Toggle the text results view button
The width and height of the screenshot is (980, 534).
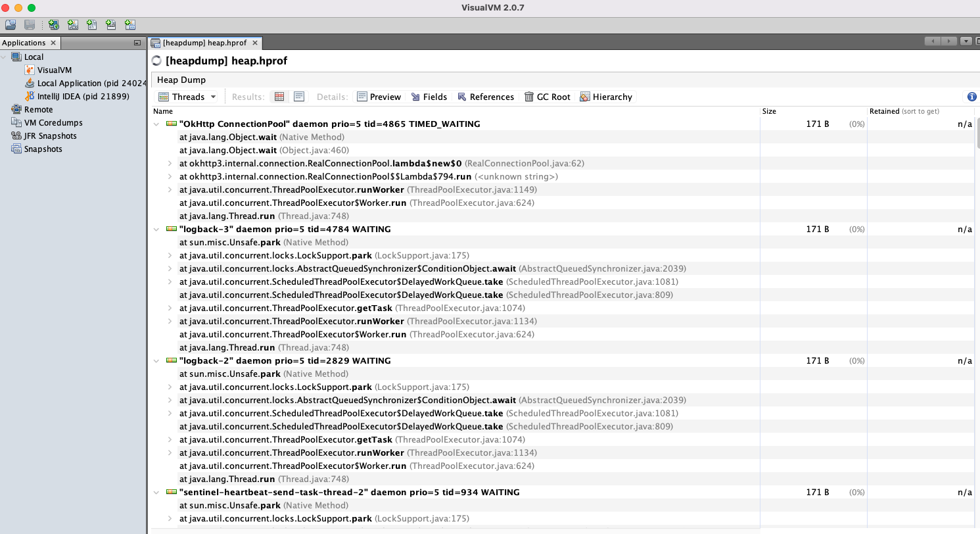[299, 97]
